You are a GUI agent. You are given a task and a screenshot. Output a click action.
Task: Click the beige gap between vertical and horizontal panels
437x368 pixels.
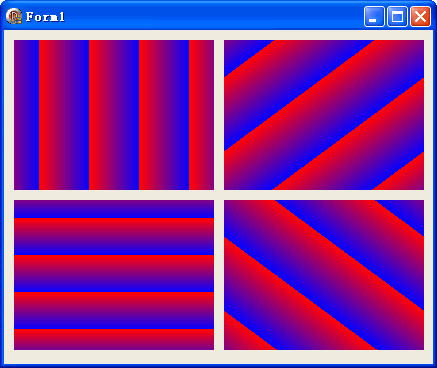pyautogui.click(x=114, y=195)
